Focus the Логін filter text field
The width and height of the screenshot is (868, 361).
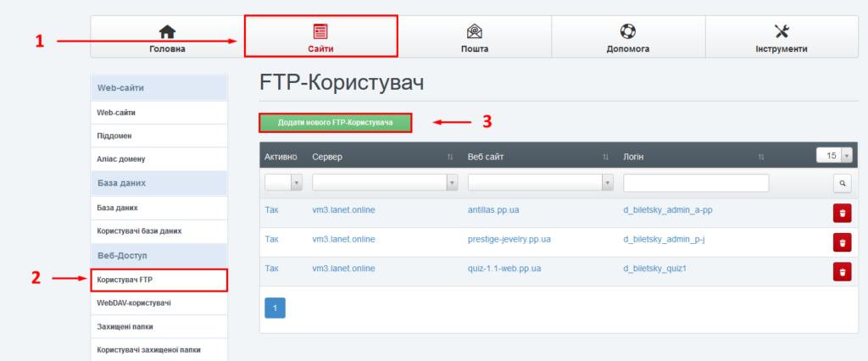695,182
